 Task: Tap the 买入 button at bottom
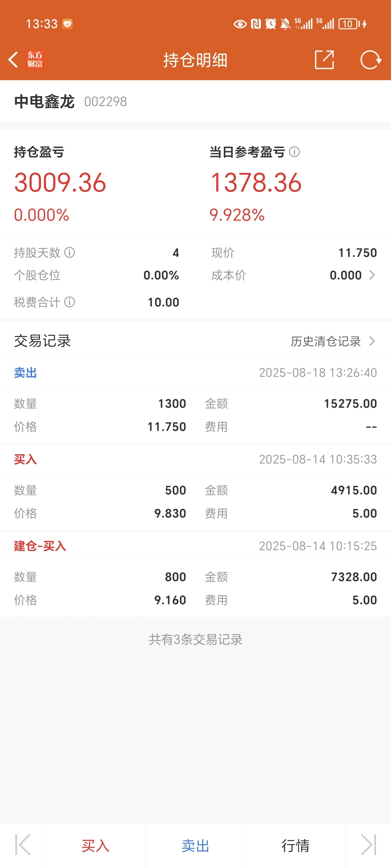pos(95,846)
